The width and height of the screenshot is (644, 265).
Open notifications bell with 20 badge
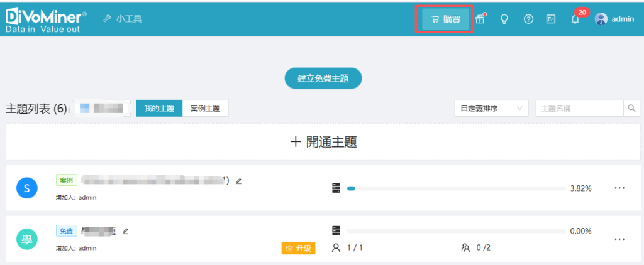575,19
